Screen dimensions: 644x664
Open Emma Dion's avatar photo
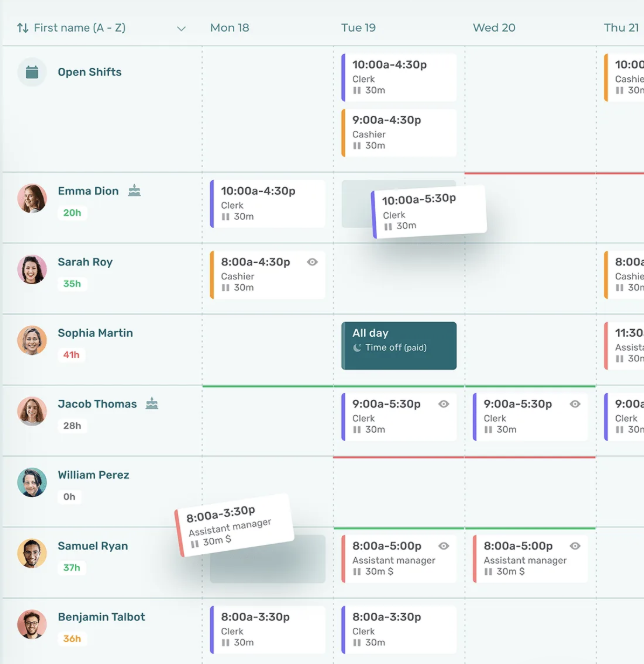point(32,198)
